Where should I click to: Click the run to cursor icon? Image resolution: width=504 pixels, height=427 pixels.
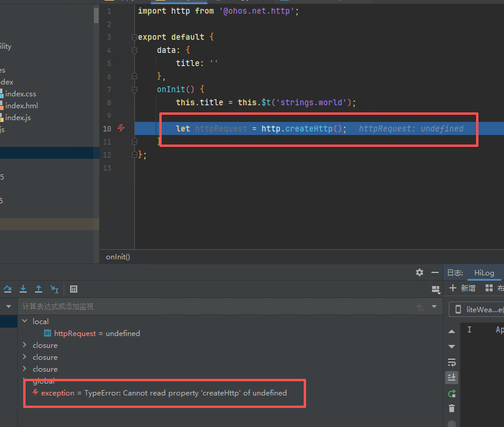pyautogui.click(x=54, y=289)
